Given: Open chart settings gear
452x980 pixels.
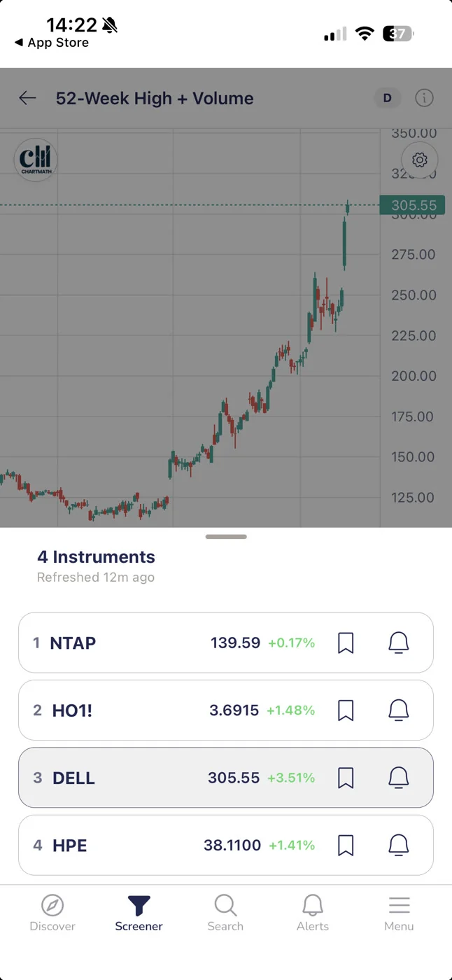Looking at the screenshot, I should (420, 160).
